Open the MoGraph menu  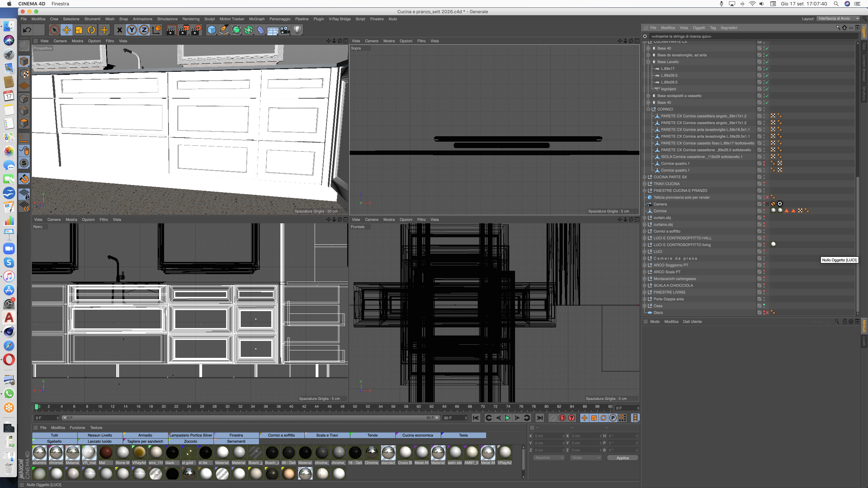pos(257,19)
